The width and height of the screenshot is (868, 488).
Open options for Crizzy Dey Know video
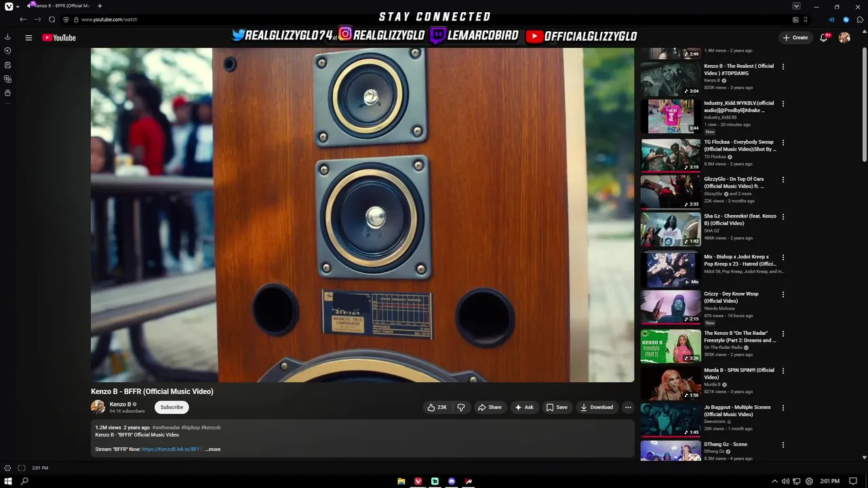(783, 295)
